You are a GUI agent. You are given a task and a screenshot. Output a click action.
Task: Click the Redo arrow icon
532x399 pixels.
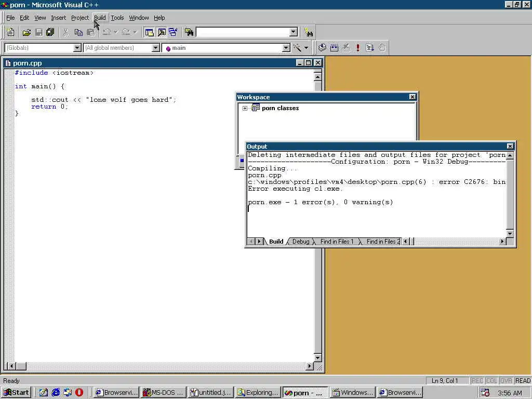126,32
